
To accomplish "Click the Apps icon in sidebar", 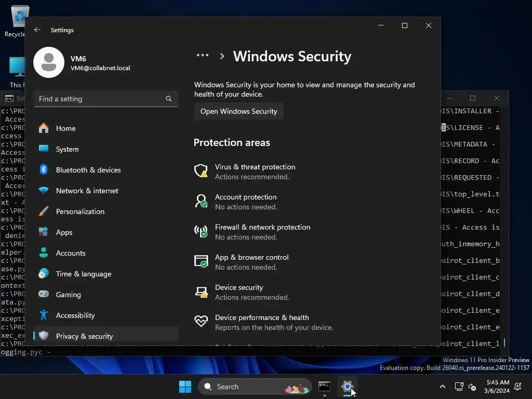I will click(x=44, y=232).
